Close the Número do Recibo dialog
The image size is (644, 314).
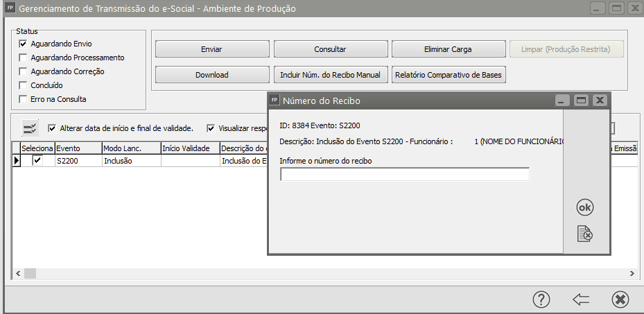600,100
